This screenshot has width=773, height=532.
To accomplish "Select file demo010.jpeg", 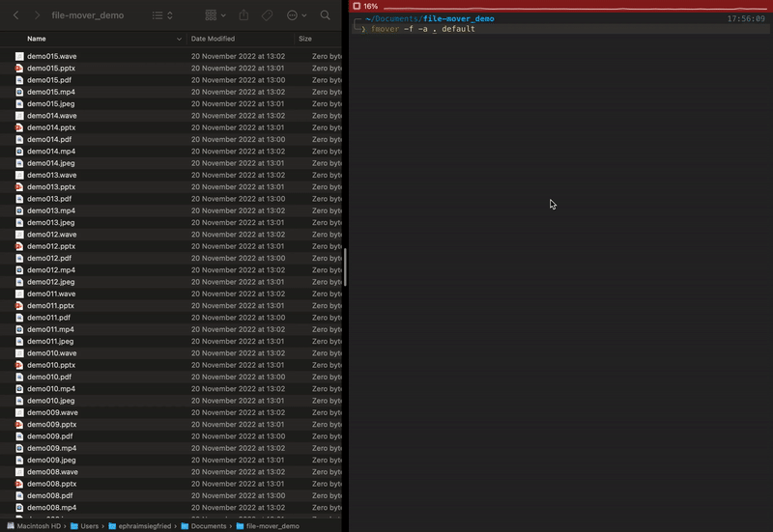I will point(51,401).
